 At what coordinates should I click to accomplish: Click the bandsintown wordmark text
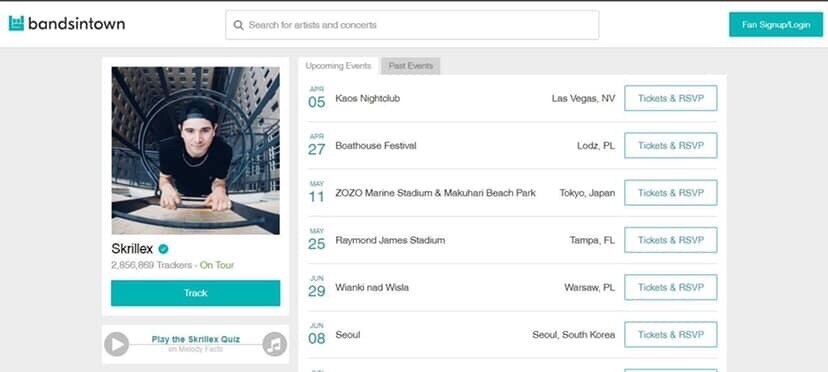coord(77,24)
